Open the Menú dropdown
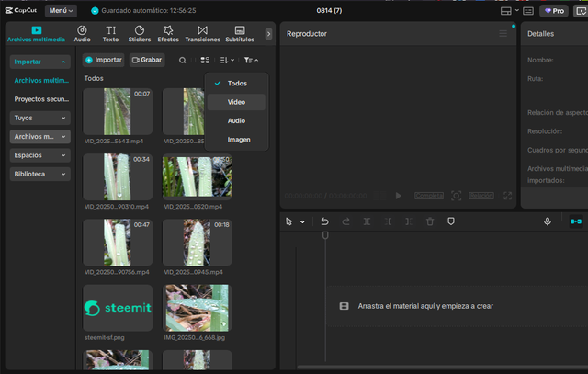Viewport: 588px width, 374px height. point(62,10)
